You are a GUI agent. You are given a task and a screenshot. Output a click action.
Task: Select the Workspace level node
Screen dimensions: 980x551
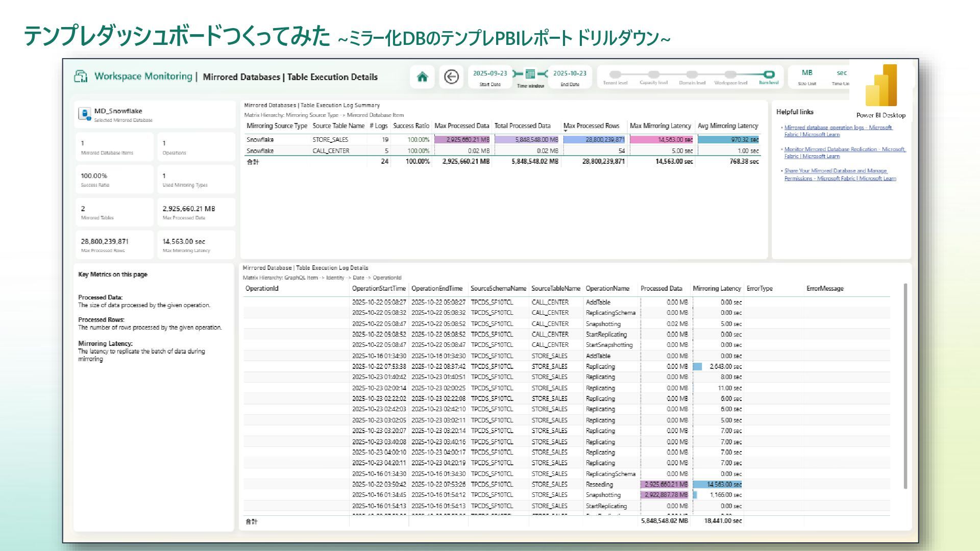730,74
